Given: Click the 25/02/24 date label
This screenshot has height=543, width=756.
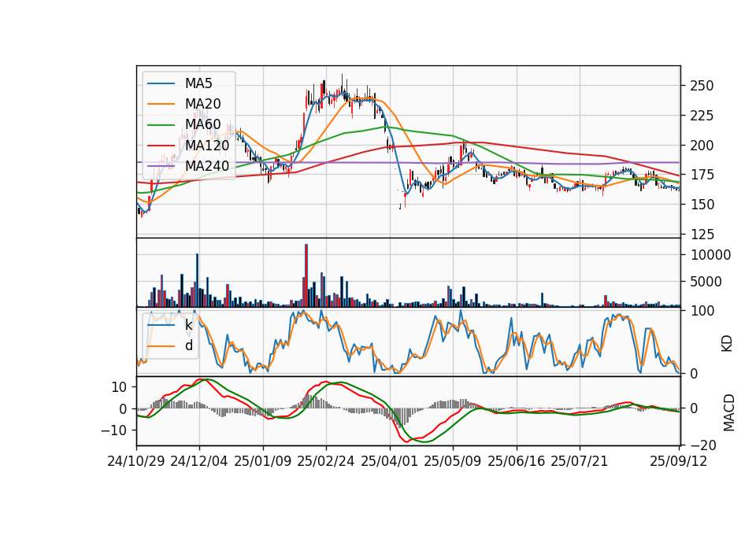Looking at the screenshot, I should (x=326, y=461).
